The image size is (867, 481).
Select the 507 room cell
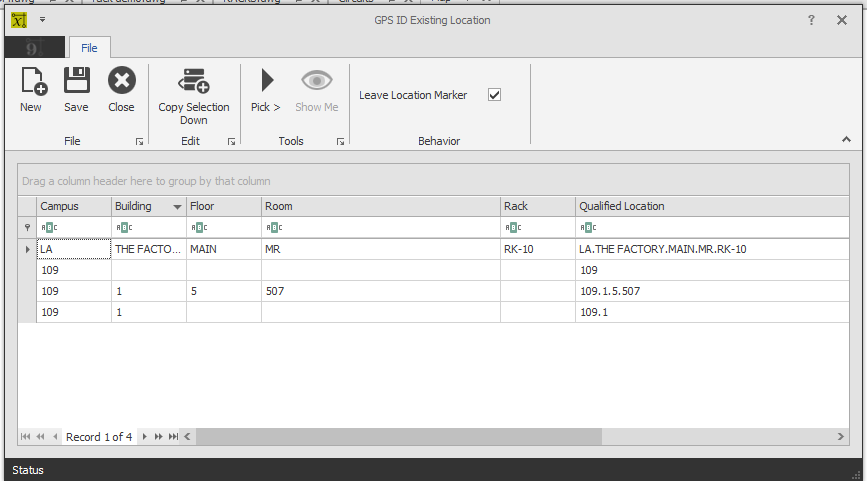(381, 291)
